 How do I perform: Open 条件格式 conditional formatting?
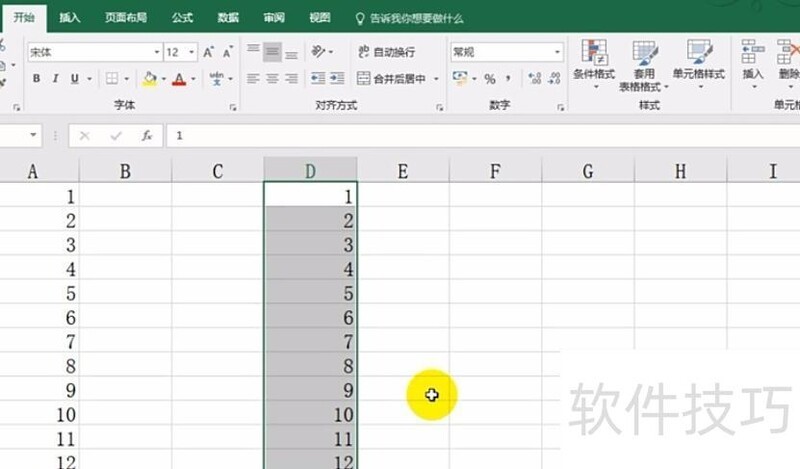[x=594, y=65]
